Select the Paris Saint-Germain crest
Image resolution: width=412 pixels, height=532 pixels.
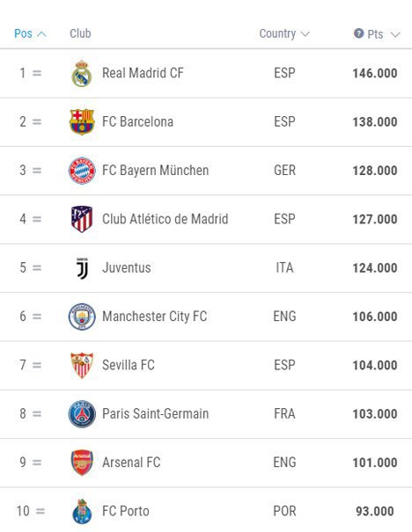82,413
